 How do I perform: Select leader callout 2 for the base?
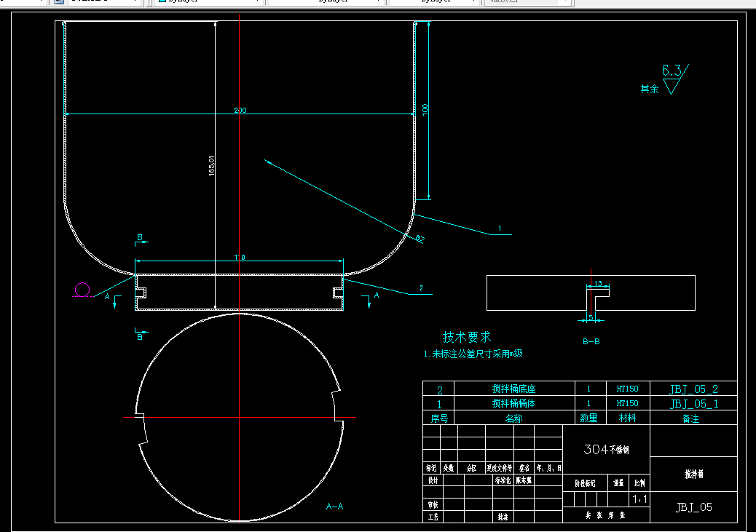(421, 288)
